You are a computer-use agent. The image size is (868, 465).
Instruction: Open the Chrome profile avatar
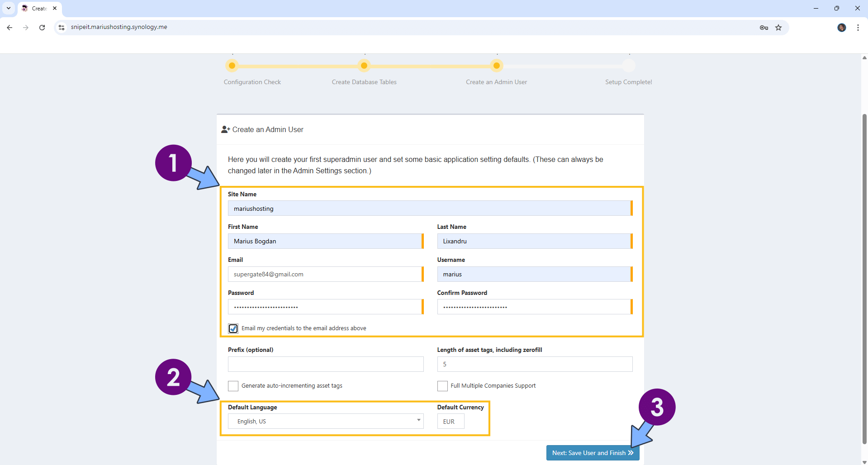[x=841, y=28]
